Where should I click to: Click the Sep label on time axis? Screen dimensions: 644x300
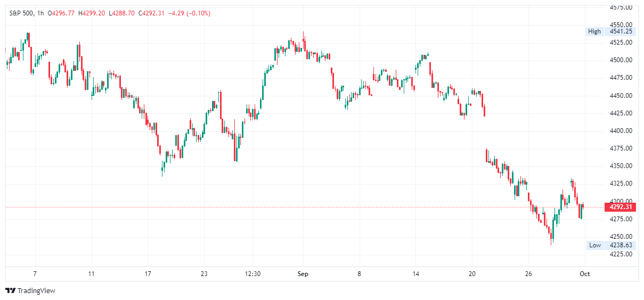303,274
